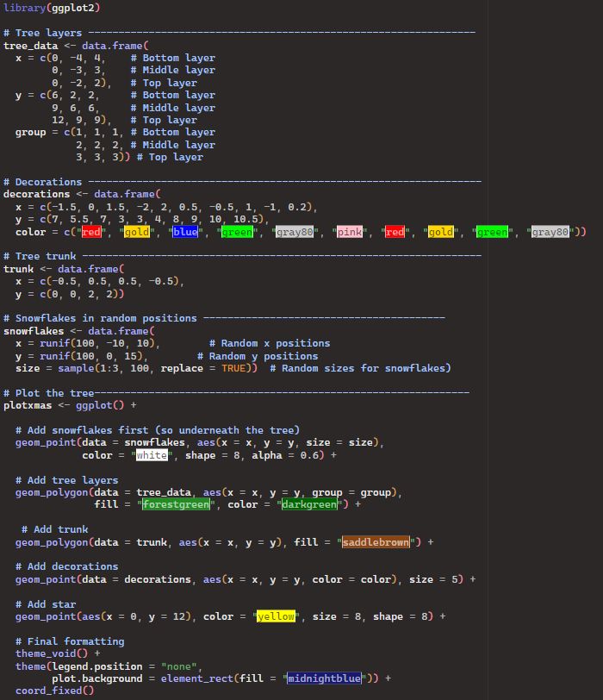Click the trunk line 'y = c(0, 0, 2, 2))'
This screenshot has height=700, width=603.
click(70, 294)
